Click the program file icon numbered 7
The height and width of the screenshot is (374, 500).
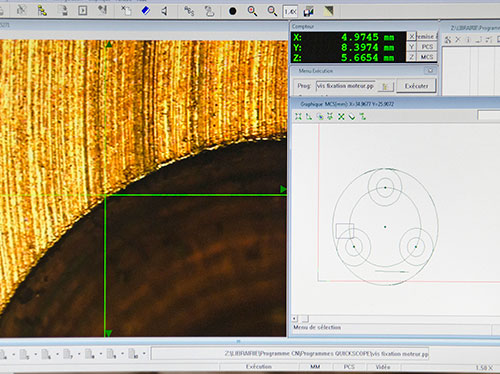[x=68, y=354]
